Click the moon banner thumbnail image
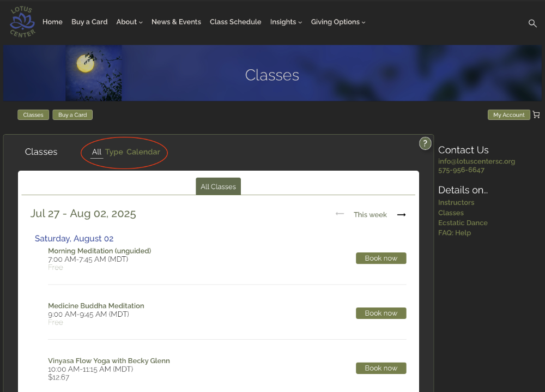Viewport: 545px width, 392px height. [x=94, y=73]
